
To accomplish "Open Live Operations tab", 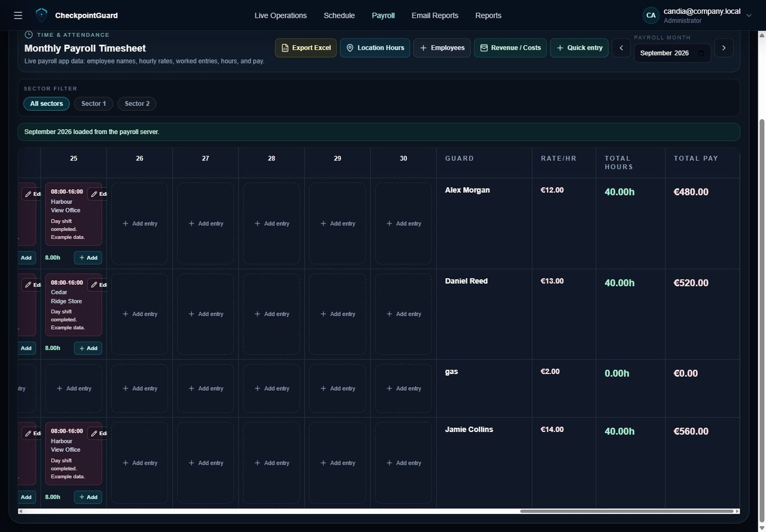I will pos(281,16).
